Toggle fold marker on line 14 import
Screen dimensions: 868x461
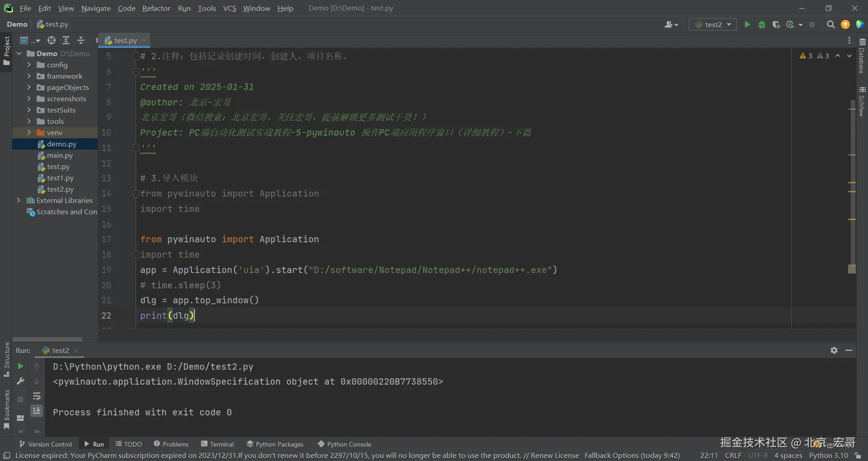(136, 193)
